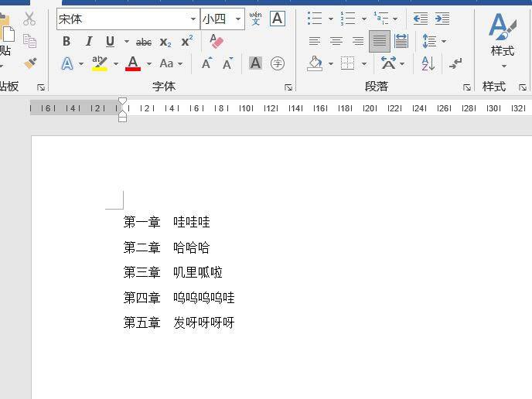
Task: Apply text effects outline A
Action: 67,63
